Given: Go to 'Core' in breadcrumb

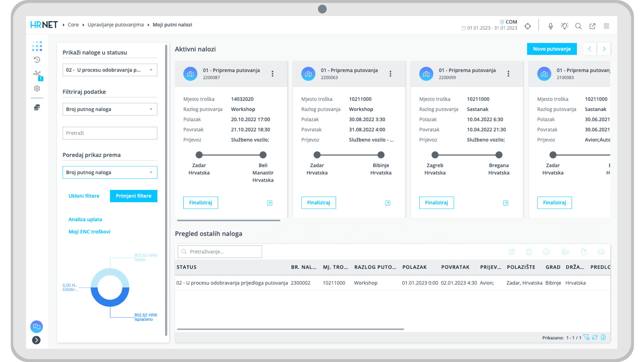Looking at the screenshot, I should tap(73, 25).
